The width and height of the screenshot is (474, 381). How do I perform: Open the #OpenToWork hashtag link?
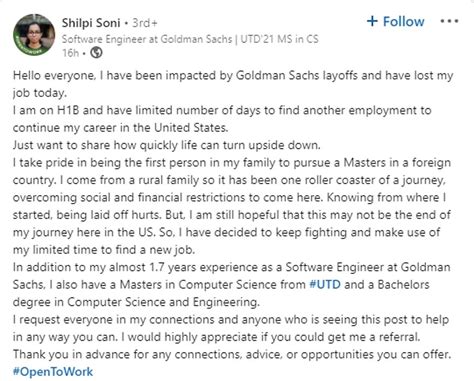point(53,372)
